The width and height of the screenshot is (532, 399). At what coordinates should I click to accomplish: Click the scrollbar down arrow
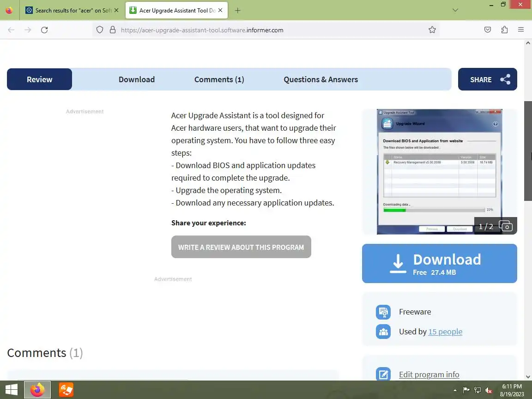[x=528, y=377]
